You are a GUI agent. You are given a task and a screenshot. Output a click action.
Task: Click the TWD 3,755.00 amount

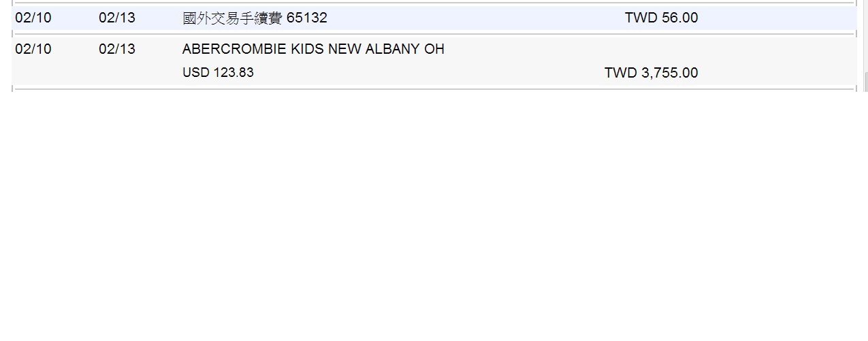click(651, 73)
